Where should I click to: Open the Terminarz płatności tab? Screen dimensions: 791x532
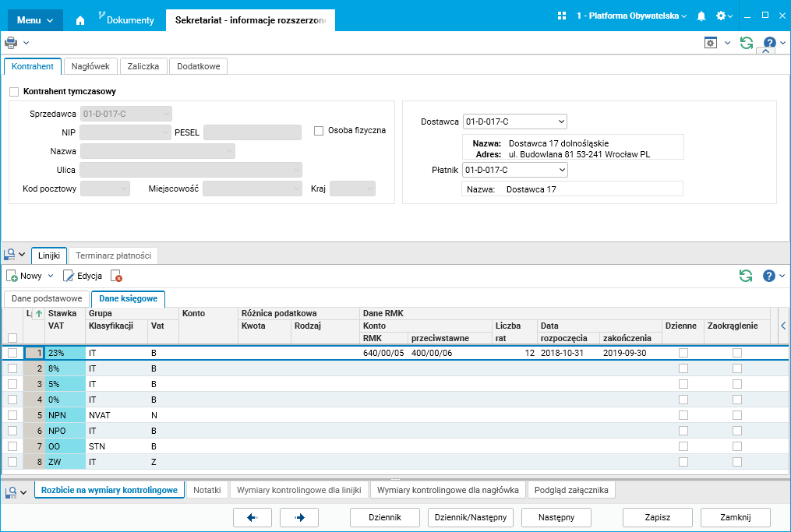[114, 255]
